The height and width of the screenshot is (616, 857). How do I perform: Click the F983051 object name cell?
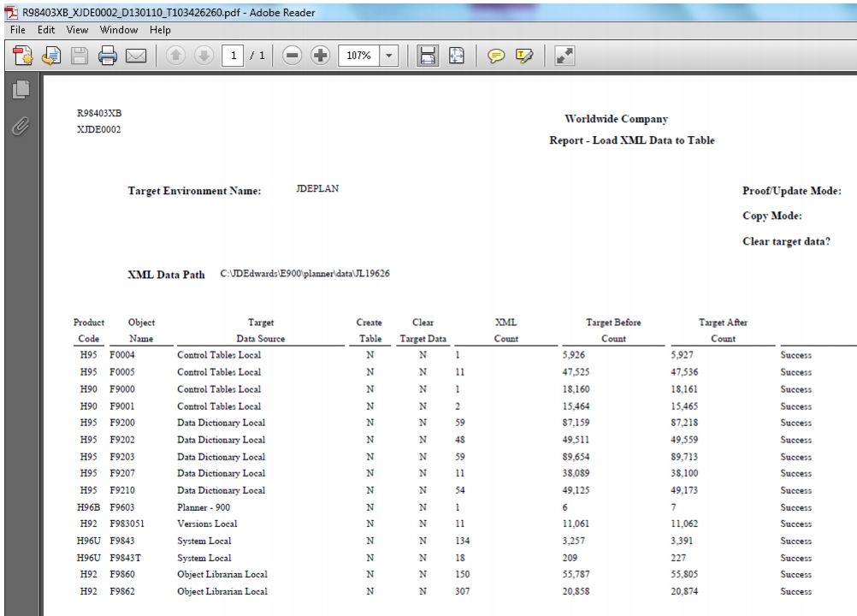127,524
